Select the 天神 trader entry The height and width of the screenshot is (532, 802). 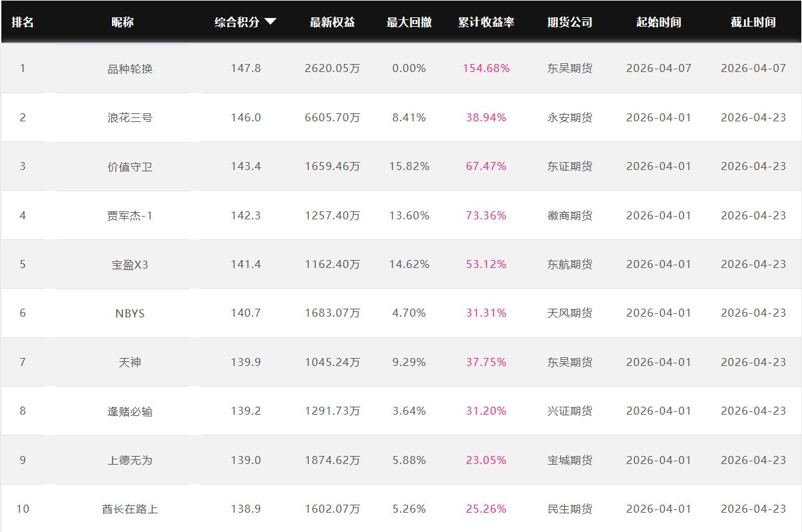[x=130, y=362]
